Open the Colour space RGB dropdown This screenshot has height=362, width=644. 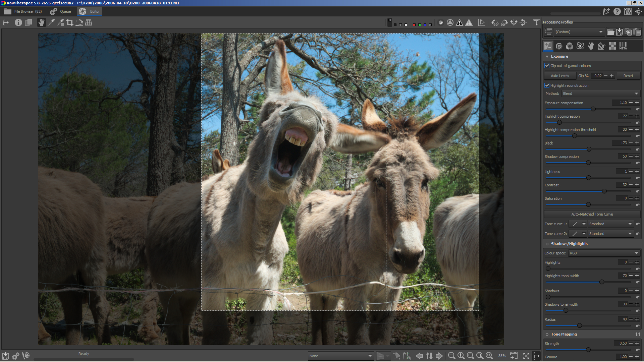(604, 253)
